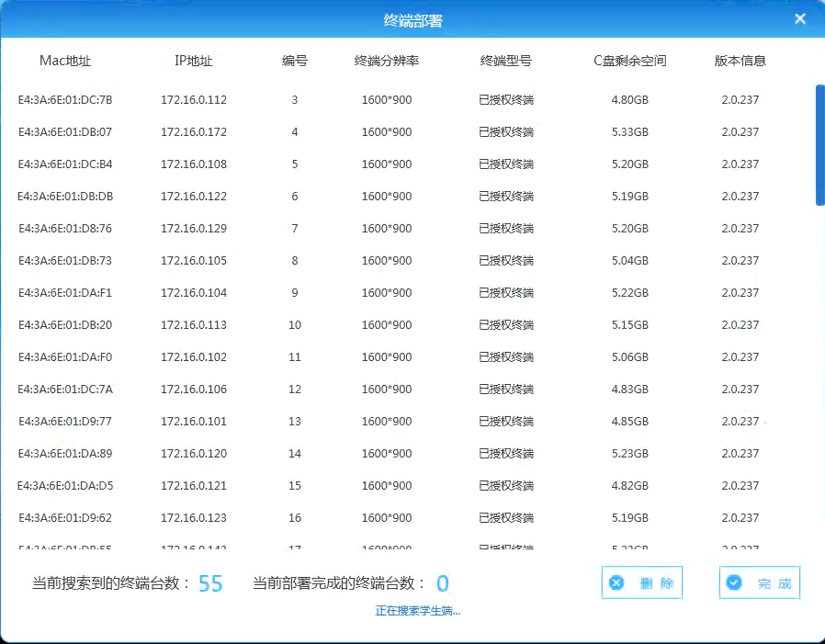
Task: Click the 正在搜索学生端 status text
Action: (x=417, y=611)
